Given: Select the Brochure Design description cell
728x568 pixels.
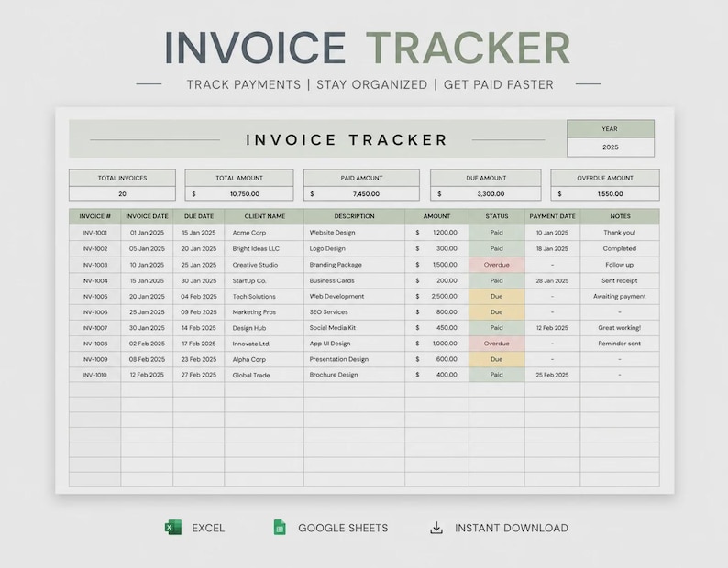Looking at the screenshot, I should 354,375.
